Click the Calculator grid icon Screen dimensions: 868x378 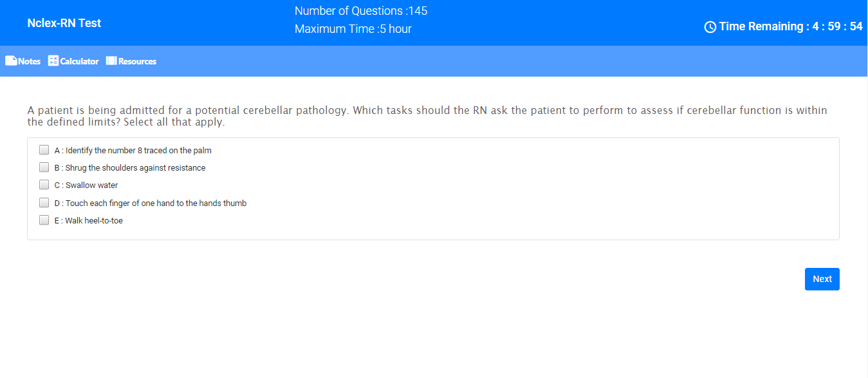pos(53,61)
